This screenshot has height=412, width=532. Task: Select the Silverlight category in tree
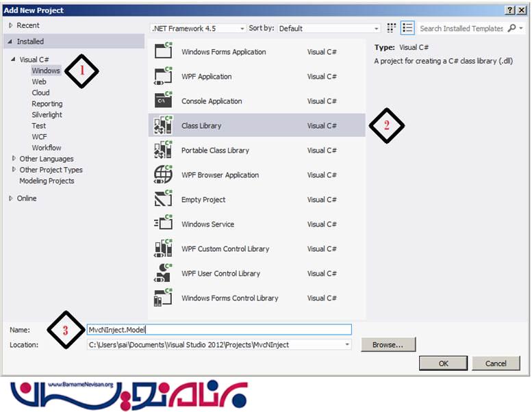[x=47, y=114]
